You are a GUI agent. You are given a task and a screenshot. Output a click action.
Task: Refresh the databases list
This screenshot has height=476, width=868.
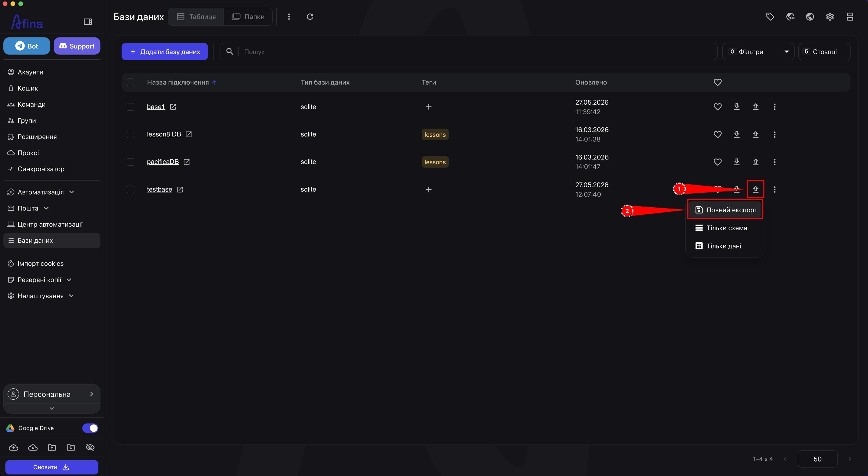(310, 17)
